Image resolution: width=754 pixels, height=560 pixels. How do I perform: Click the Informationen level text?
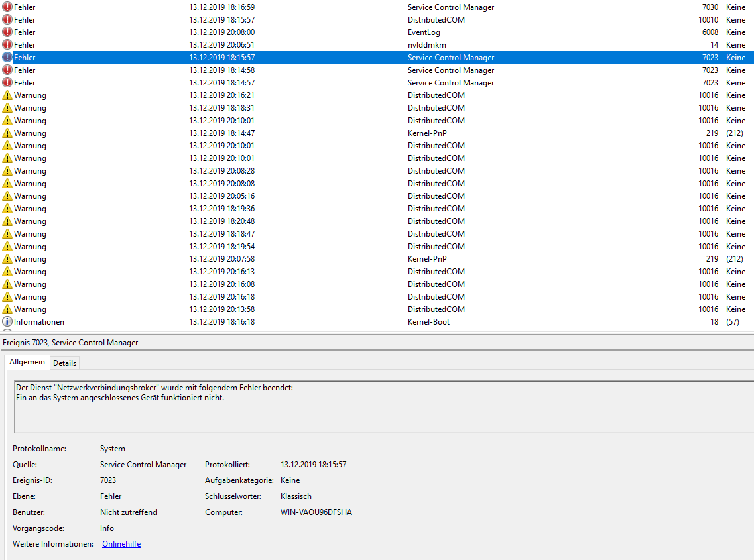(x=39, y=321)
